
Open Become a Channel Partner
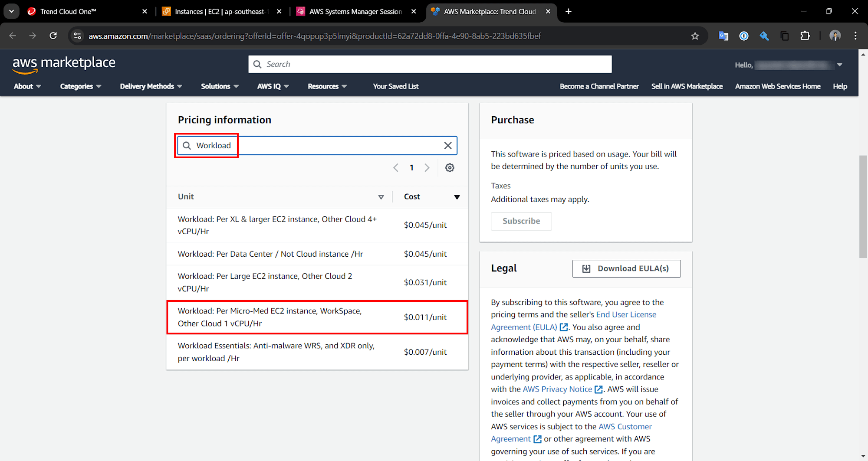(x=599, y=86)
